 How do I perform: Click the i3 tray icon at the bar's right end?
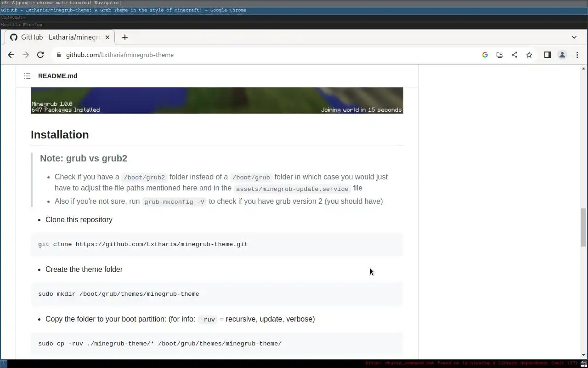click(584, 363)
